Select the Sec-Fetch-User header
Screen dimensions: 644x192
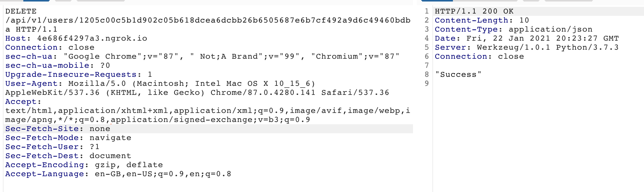click(52, 147)
